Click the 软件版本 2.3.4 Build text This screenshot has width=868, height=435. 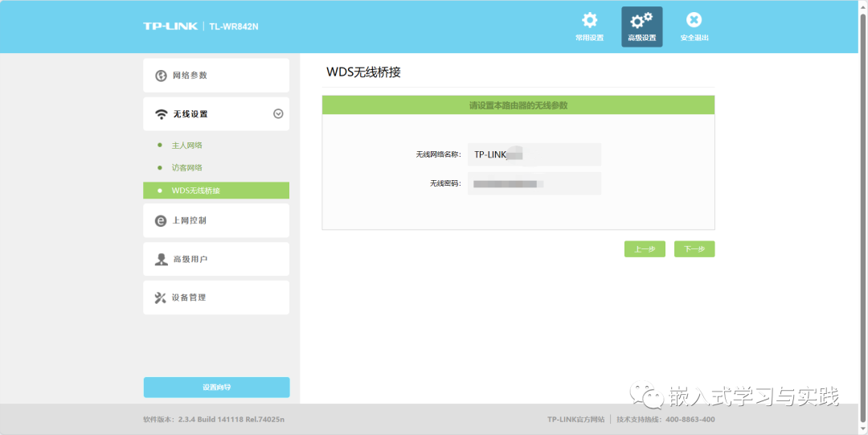coord(214,420)
